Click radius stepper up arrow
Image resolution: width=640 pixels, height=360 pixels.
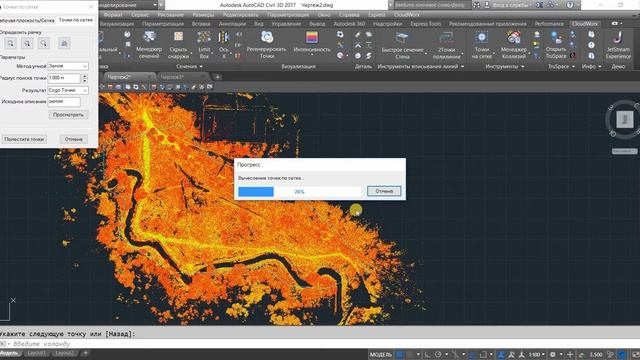[x=84, y=76]
